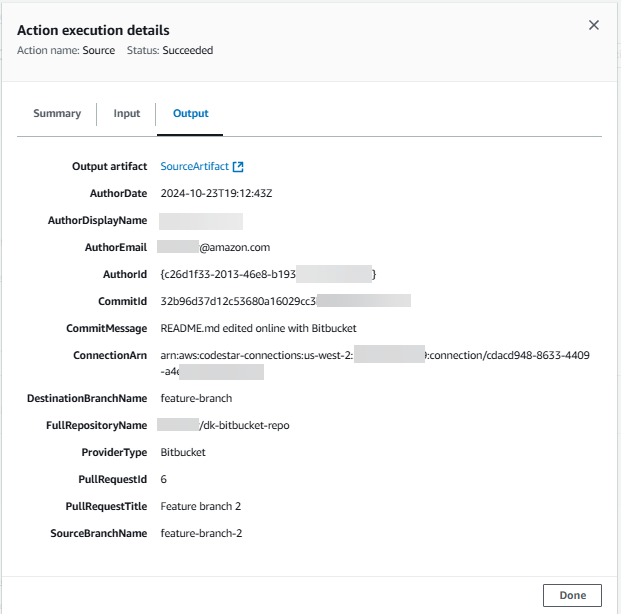The width and height of the screenshot is (621, 614).
Task: Click the Feature branch 2 pull request title
Action: coord(201,506)
